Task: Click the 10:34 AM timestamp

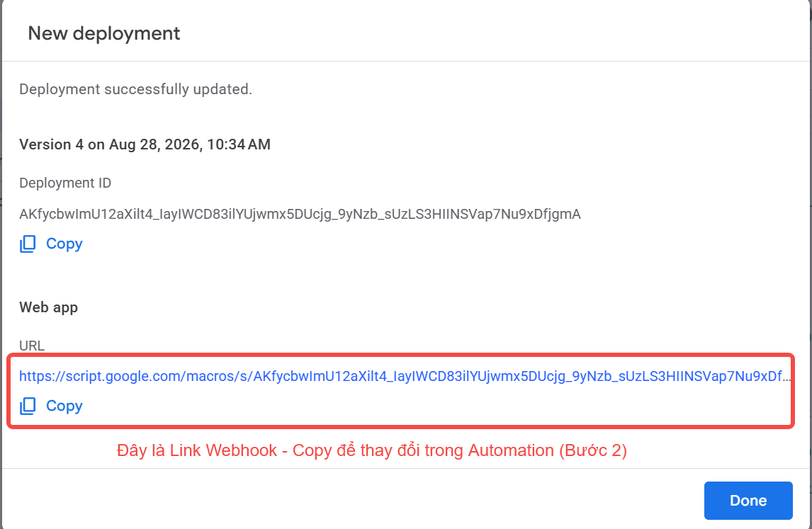Action: 239,144
